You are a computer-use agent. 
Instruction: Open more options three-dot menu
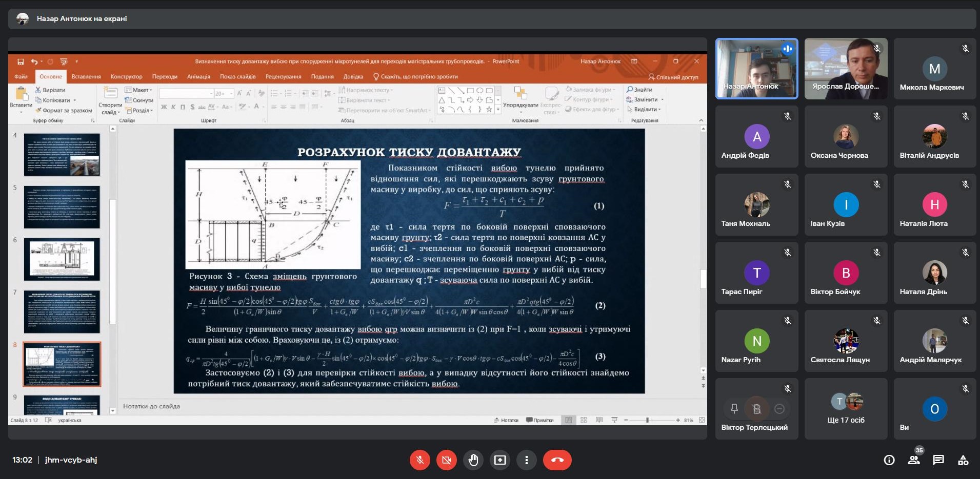[x=526, y=460]
